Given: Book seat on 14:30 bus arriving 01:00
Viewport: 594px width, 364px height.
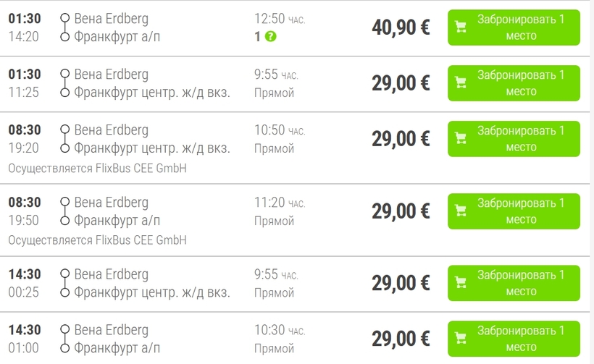Looking at the screenshot, I should 514,339.
